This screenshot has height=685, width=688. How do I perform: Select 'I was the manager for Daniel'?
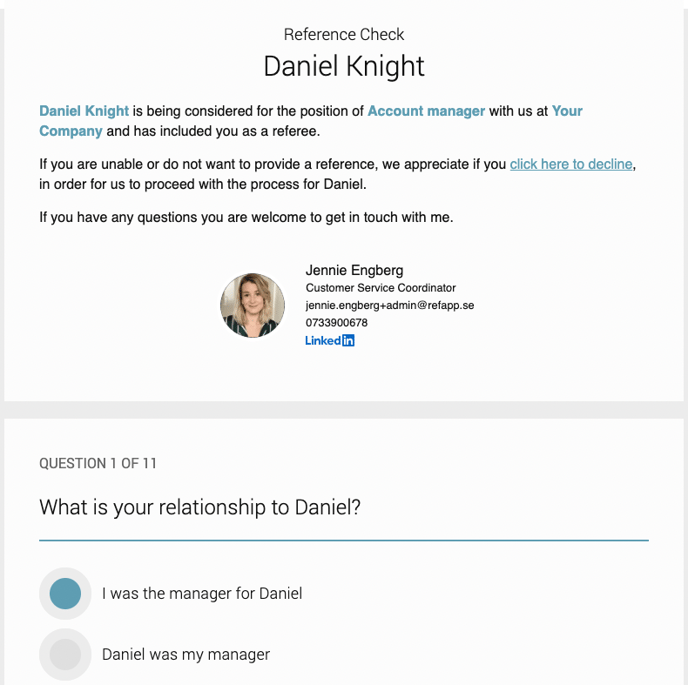[65, 593]
